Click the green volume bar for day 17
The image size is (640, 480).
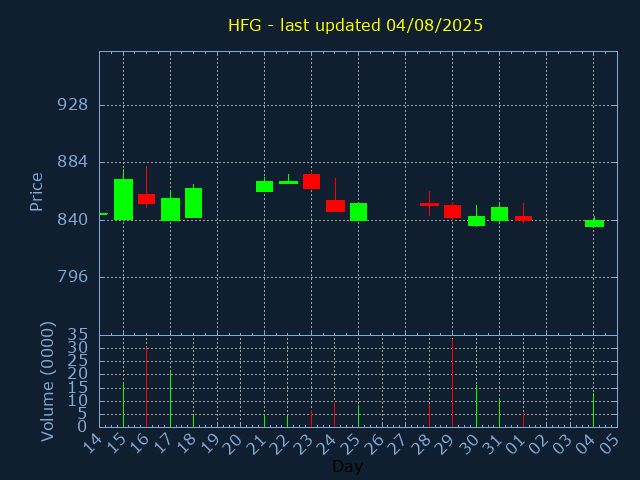pyautogui.click(x=170, y=399)
